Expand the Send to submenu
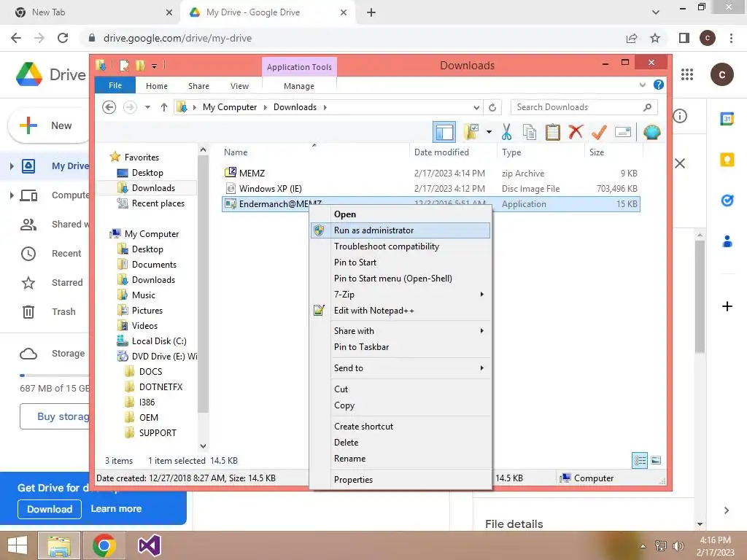 coord(400,368)
